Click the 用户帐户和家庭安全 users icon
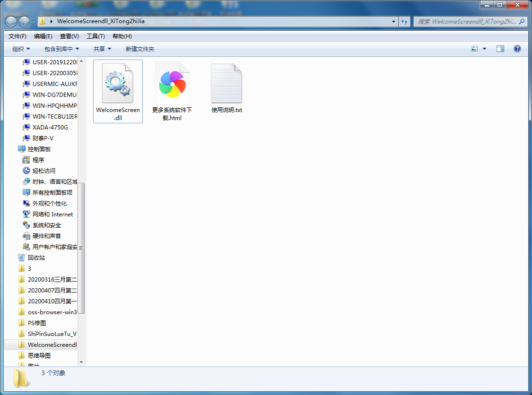This screenshot has height=395, width=532. [26, 247]
